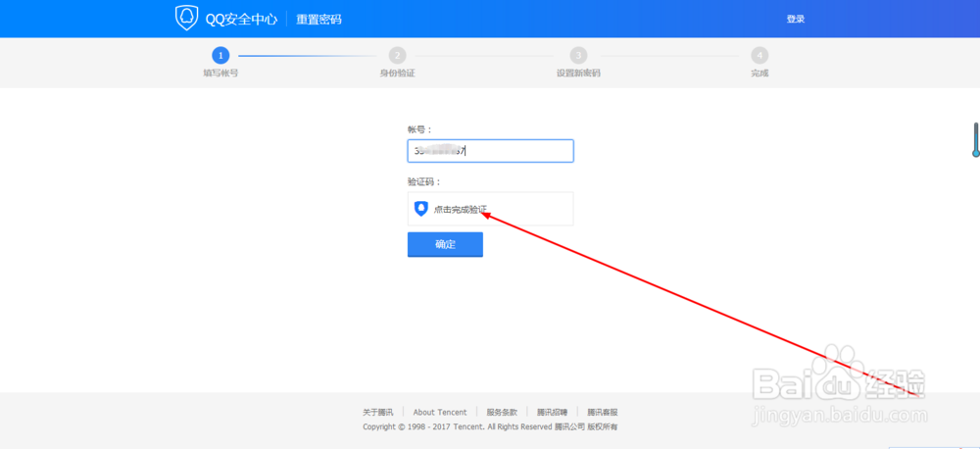Click the copyright 1998 - 2017 Tencent text

(x=491, y=426)
